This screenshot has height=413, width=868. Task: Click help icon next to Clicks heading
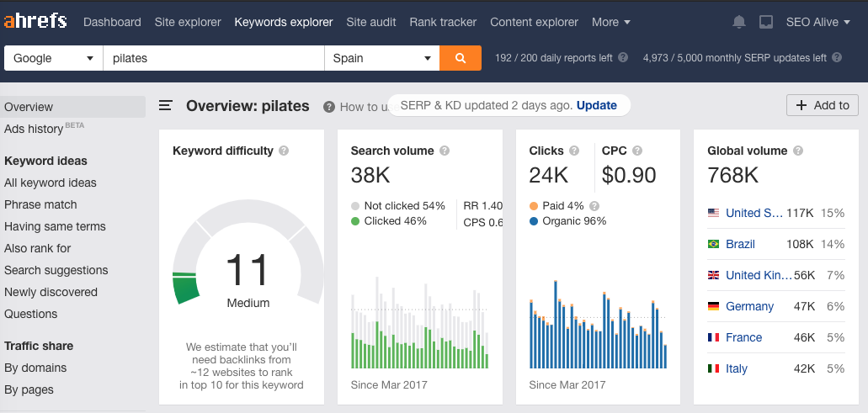[574, 151]
